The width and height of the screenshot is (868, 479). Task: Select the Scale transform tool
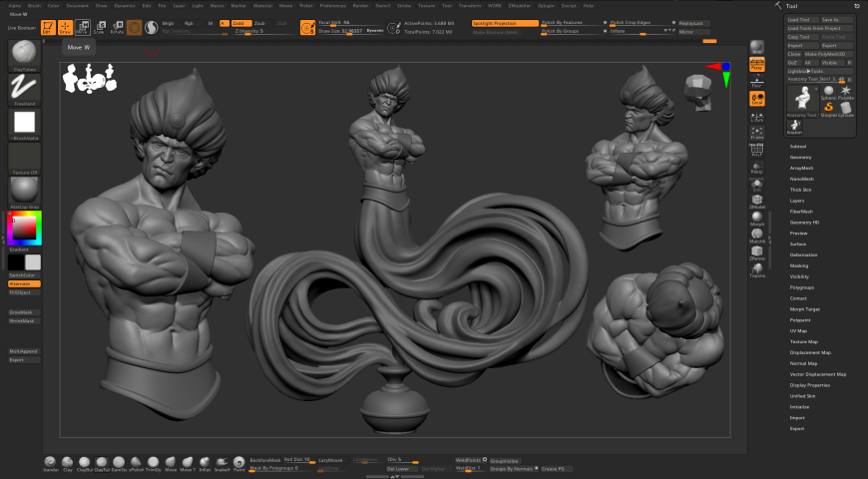coord(99,26)
